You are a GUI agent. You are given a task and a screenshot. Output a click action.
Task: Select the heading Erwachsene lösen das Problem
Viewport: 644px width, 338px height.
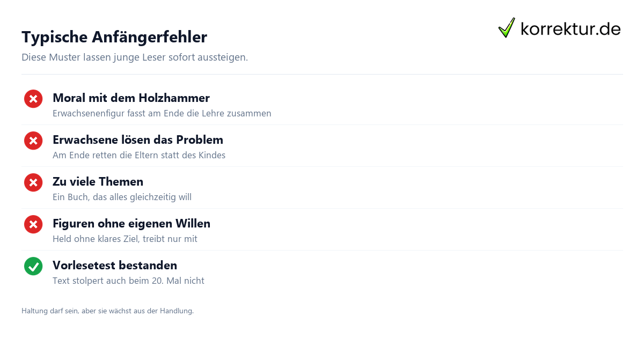point(138,140)
